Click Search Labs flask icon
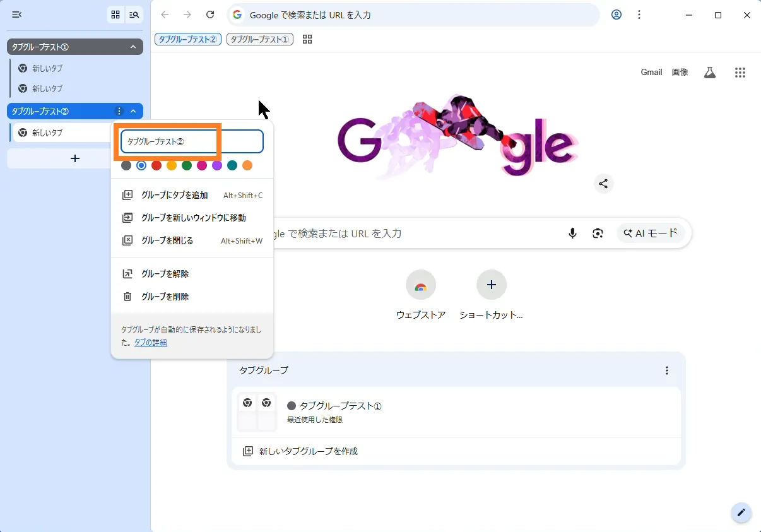Image resolution: width=761 pixels, height=532 pixels. click(710, 73)
